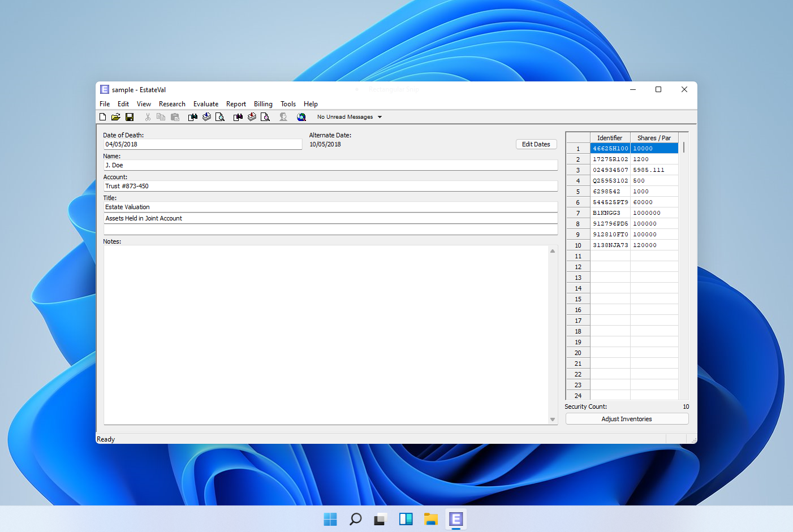Copy the selected security entry
The image size is (793, 532).
161,116
